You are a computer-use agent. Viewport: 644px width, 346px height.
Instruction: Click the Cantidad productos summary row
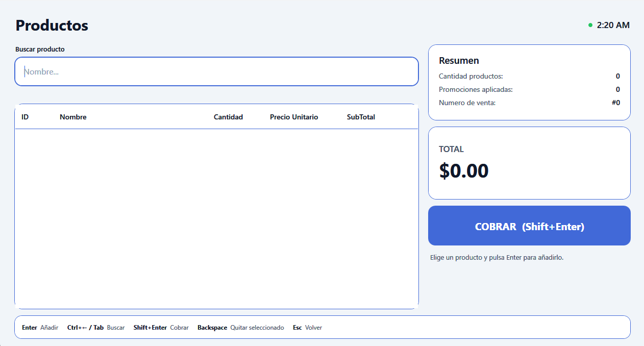click(x=529, y=76)
